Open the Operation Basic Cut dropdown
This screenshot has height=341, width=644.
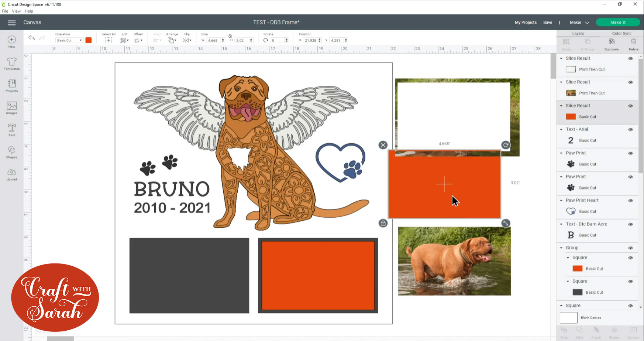click(x=69, y=40)
